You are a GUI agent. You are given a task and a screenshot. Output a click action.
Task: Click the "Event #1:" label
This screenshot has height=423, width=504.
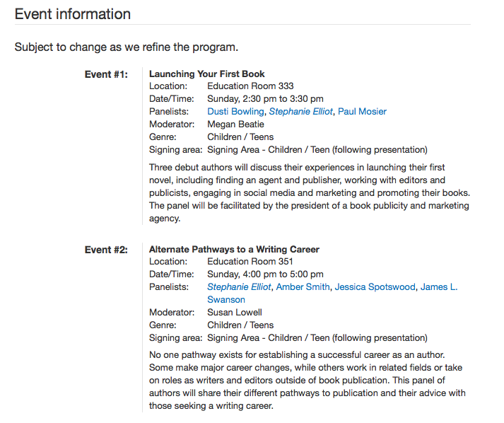click(x=106, y=75)
